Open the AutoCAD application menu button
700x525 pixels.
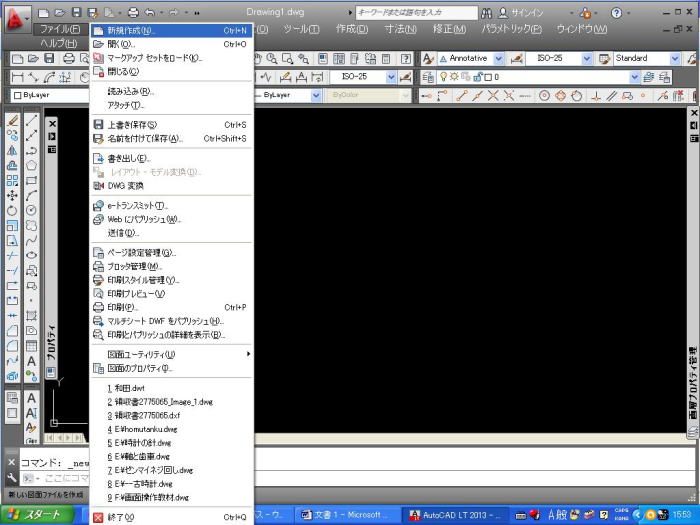[x=18, y=19]
